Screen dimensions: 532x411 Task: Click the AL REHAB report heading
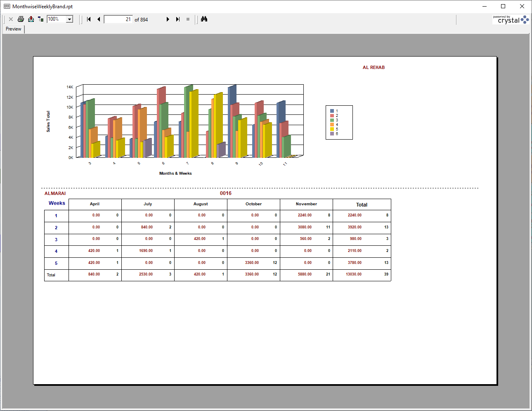[x=374, y=67]
